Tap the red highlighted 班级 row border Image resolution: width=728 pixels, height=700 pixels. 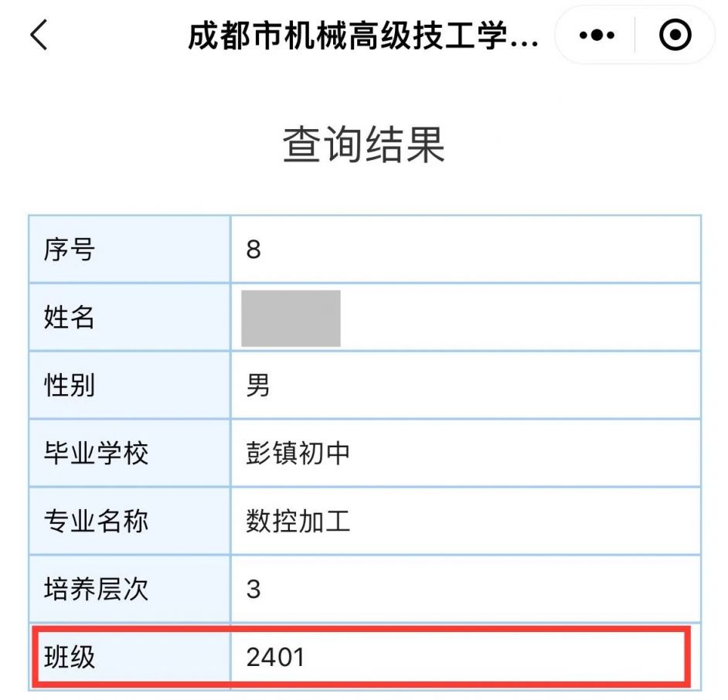[x=361, y=657]
